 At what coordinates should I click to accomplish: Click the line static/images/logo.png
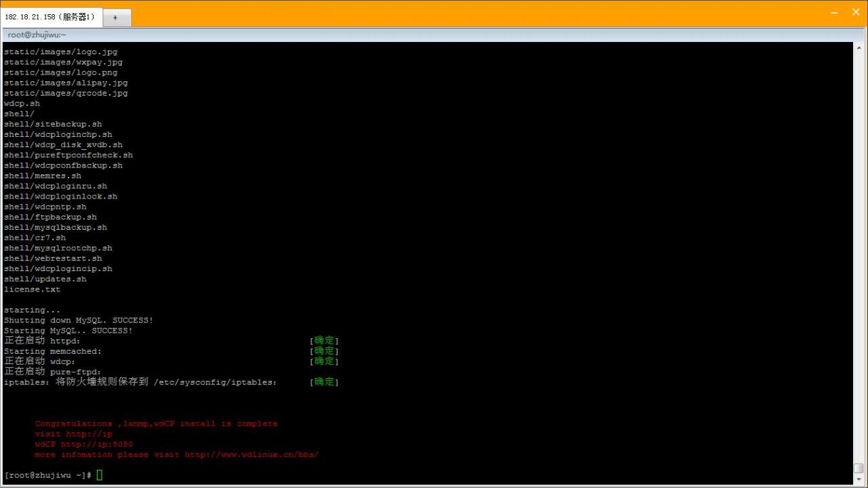click(x=60, y=73)
